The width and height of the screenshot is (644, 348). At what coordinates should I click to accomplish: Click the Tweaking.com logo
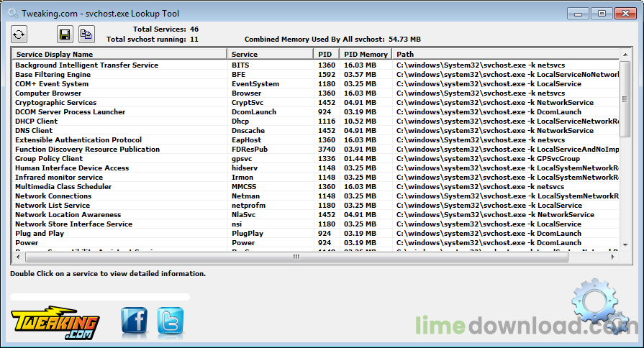point(55,324)
